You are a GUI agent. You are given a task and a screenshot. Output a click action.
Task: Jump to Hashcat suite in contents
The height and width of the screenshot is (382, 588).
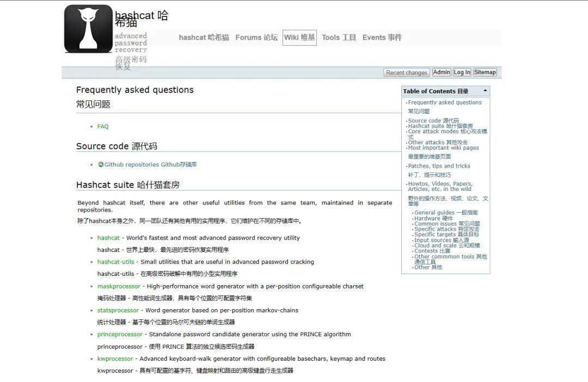click(440, 126)
